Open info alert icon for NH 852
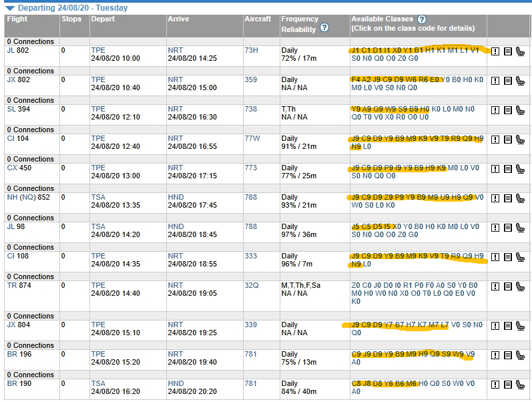The width and height of the screenshot is (532, 402). pos(495,198)
